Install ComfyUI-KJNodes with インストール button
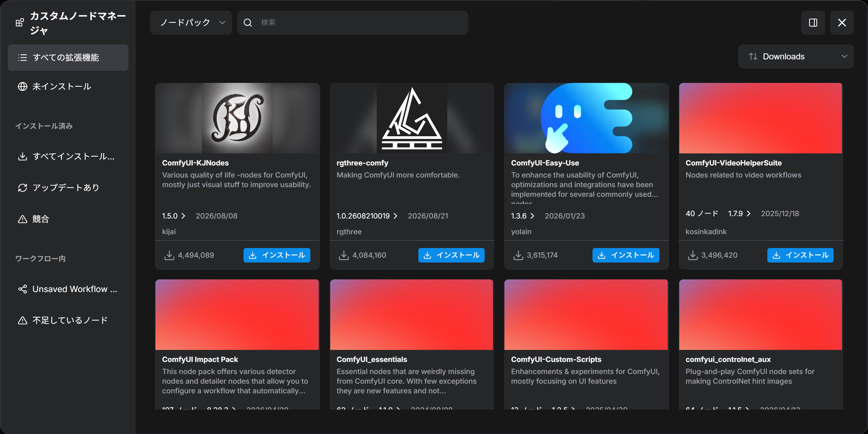The height and width of the screenshot is (434, 868). (x=277, y=255)
